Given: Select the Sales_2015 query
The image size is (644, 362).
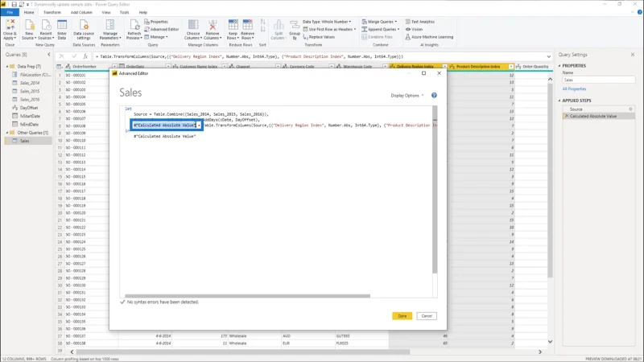Looking at the screenshot, I should click(30, 91).
